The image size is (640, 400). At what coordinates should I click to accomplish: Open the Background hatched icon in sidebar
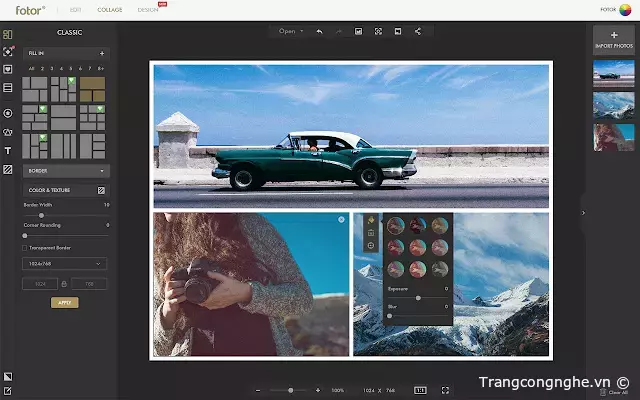[8, 169]
